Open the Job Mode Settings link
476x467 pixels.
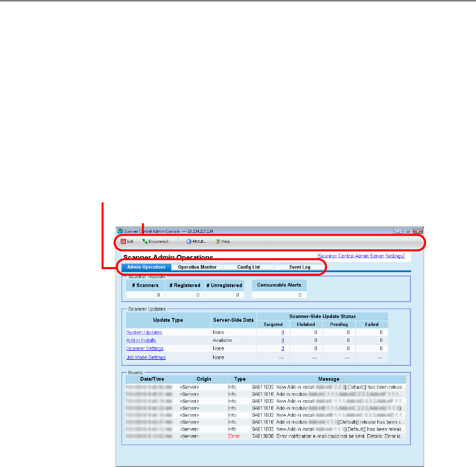coord(146,357)
